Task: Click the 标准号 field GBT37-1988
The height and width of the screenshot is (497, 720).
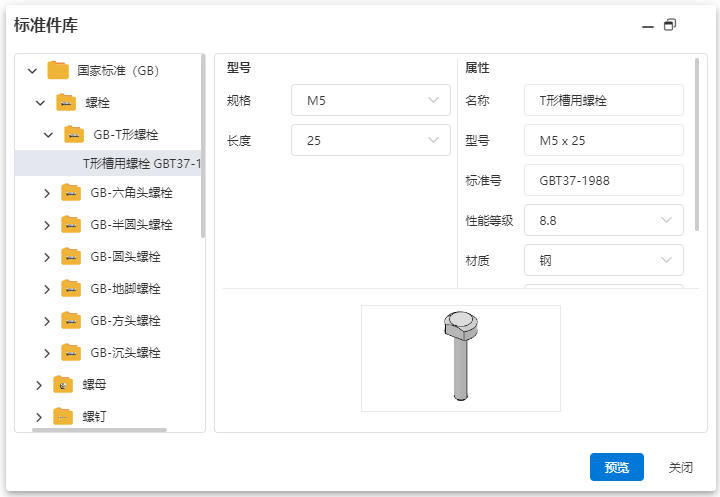Action: pos(603,181)
